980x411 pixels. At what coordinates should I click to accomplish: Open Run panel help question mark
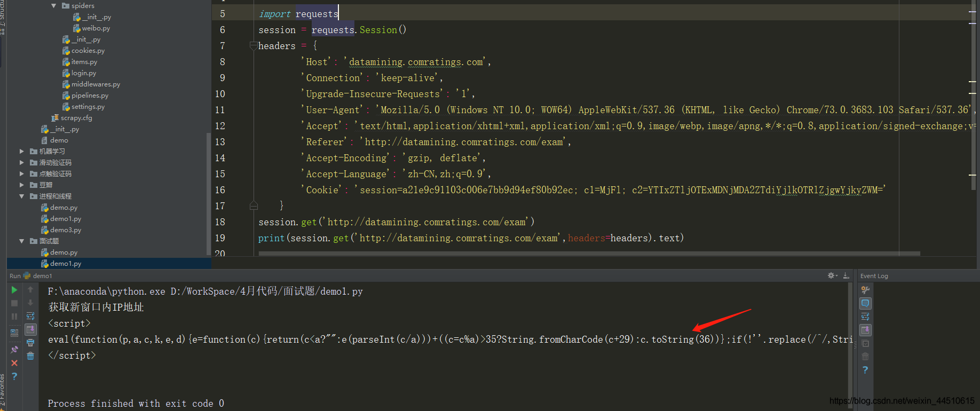tap(14, 376)
